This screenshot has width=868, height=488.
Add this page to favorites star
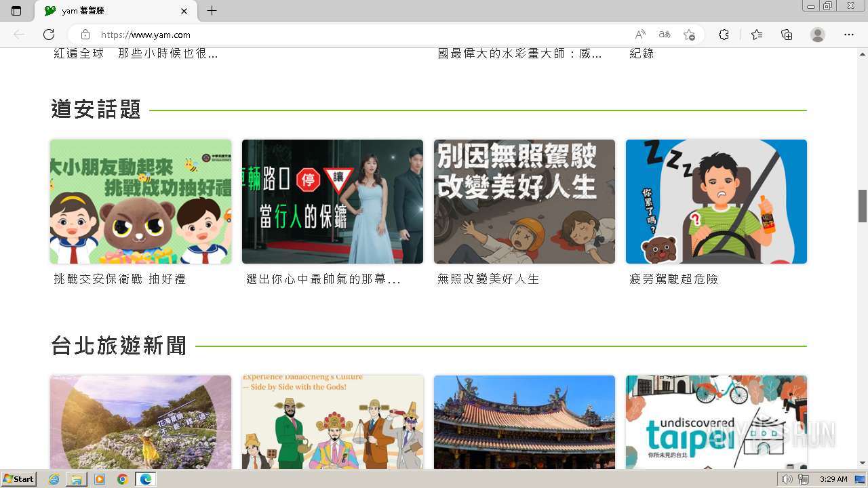(x=689, y=35)
